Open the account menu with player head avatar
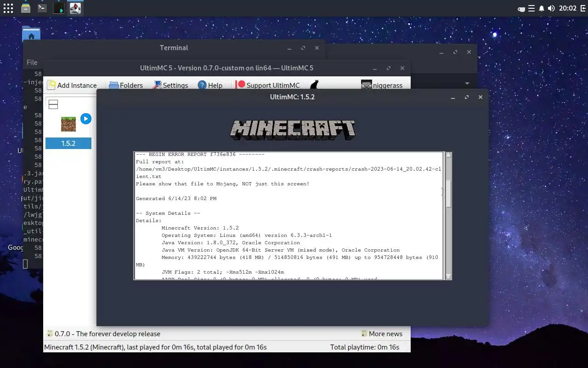 click(382, 85)
